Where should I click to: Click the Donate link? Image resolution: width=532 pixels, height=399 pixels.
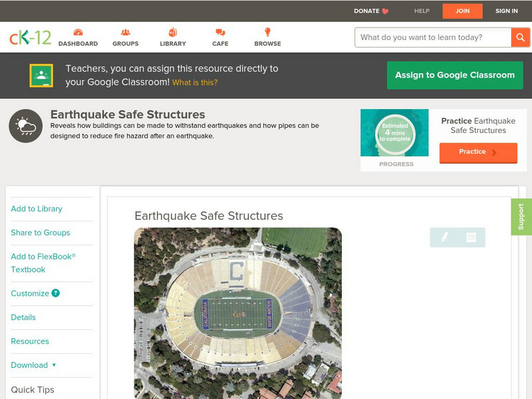point(371,11)
